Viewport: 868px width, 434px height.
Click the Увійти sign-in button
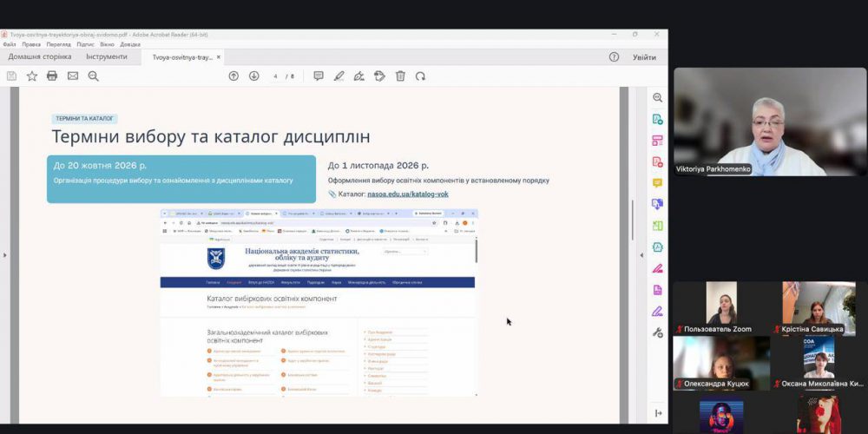click(645, 57)
